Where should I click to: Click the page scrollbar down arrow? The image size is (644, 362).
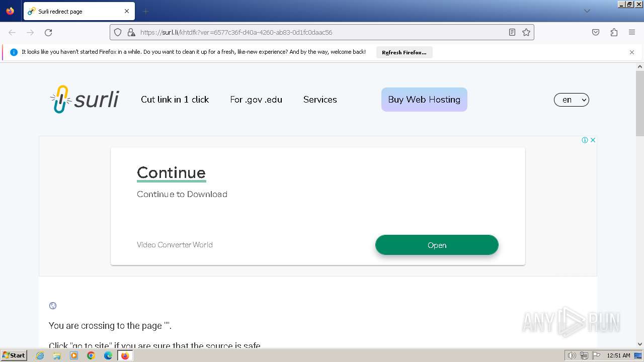click(640, 344)
